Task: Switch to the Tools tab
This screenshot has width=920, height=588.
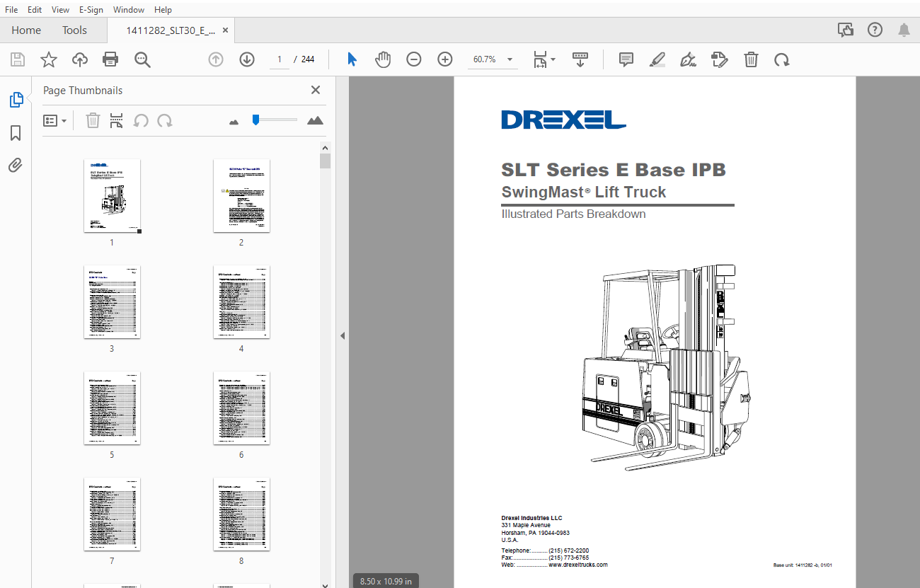Action: pyautogui.click(x=74, y=30)
